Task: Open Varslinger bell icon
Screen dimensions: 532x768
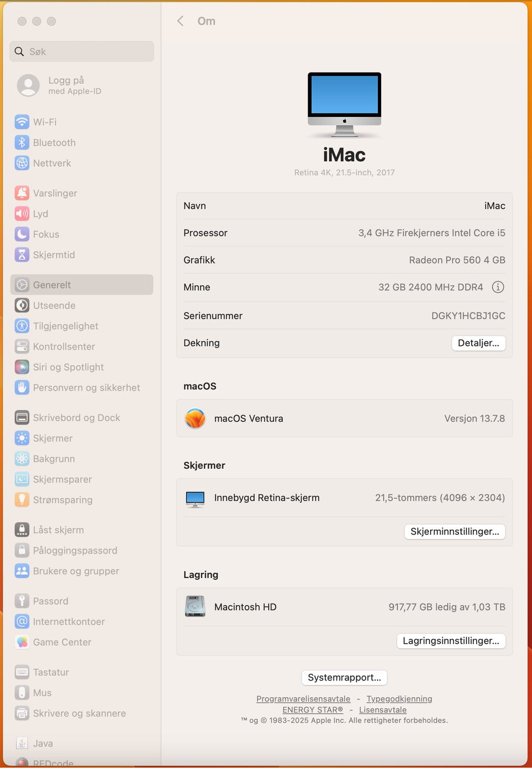Action: pos(22,193)
